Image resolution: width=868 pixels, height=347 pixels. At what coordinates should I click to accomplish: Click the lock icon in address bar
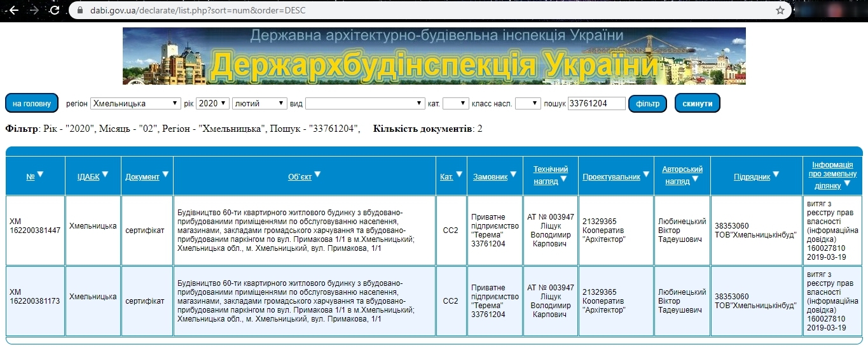click(79, 10)
